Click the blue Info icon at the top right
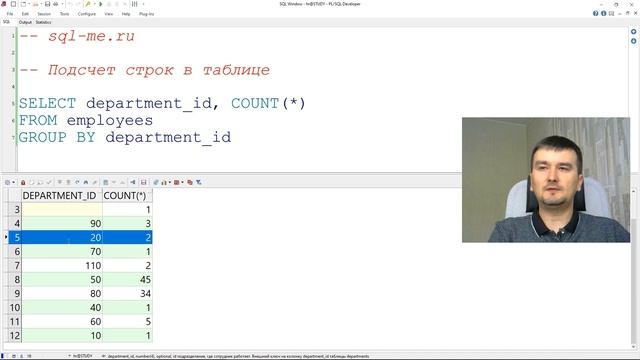640x360 pixels. click(x=603, y=13)
